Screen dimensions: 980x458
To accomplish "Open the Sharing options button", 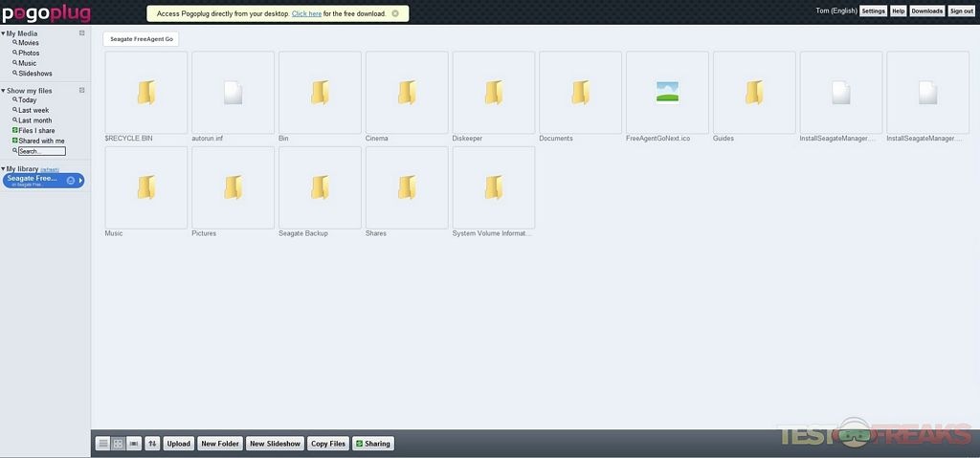I will 372,444.
